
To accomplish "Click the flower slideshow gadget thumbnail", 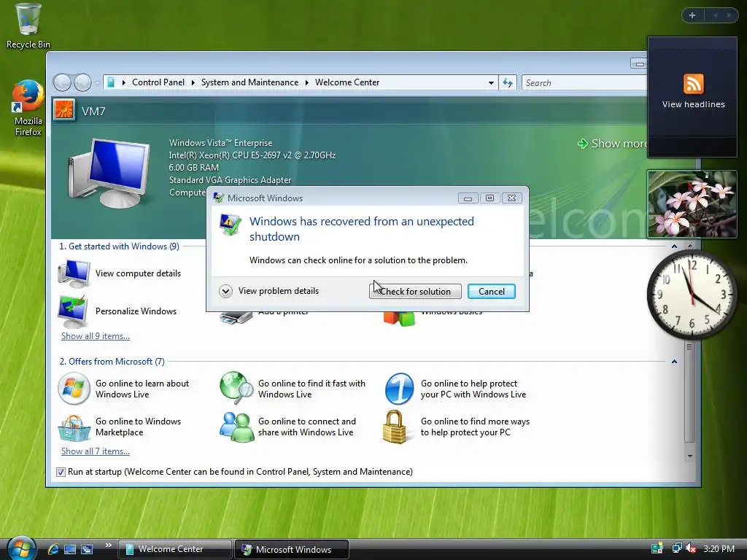I will [x=692, y=204].
